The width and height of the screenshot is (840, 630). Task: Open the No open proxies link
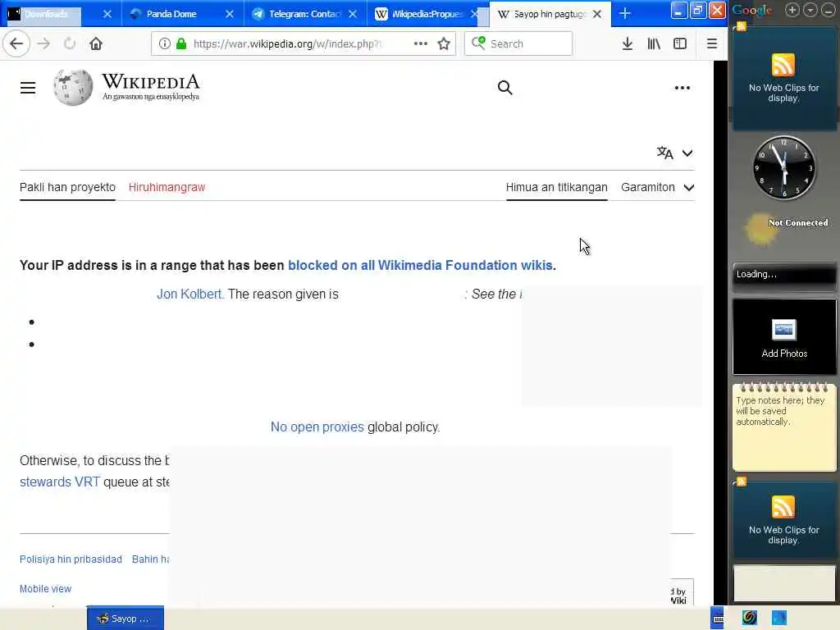click(317, 427)
